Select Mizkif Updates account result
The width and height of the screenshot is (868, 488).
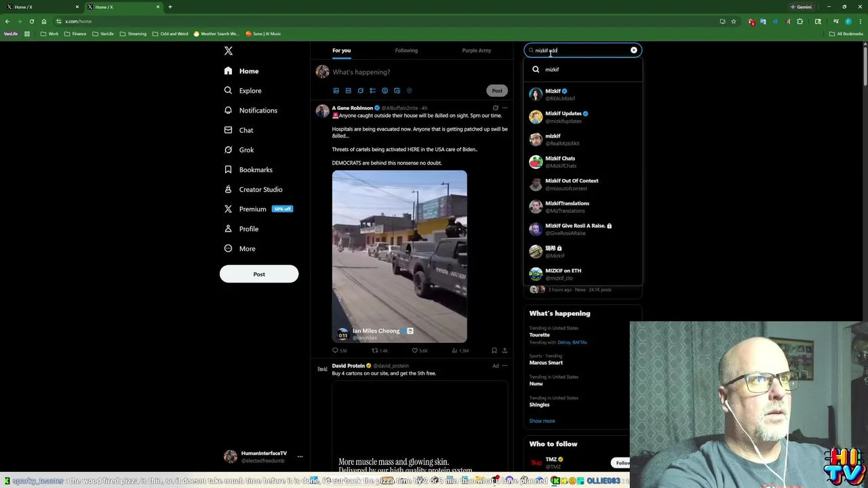[x=583, y=117]
